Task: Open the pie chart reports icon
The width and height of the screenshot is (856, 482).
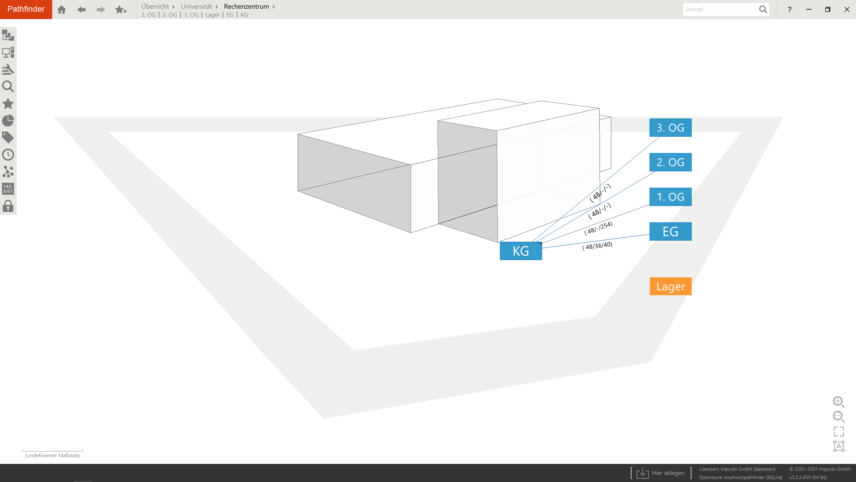Action: [8, 120]
